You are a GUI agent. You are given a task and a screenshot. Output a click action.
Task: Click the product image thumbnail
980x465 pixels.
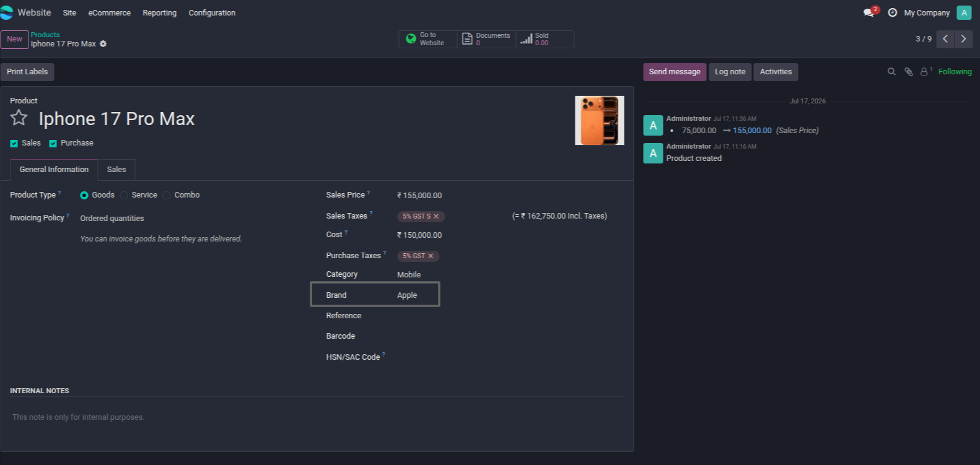[x=599, y=120]
